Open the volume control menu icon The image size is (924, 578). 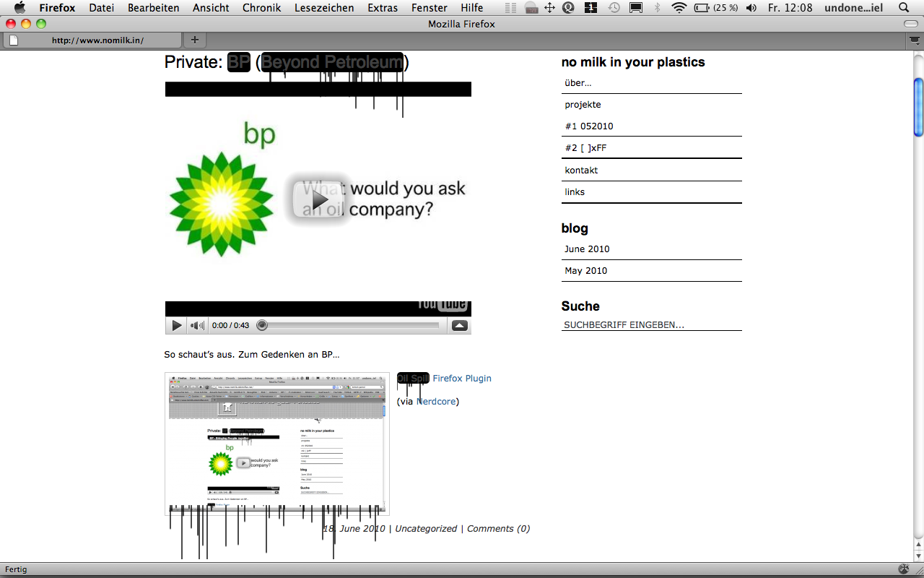point(751,8)
